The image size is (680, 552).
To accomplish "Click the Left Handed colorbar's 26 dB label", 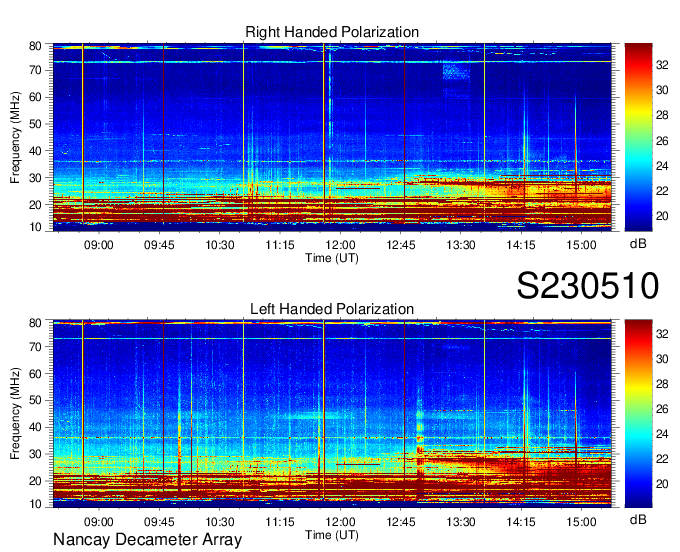I will coord(662,409).
